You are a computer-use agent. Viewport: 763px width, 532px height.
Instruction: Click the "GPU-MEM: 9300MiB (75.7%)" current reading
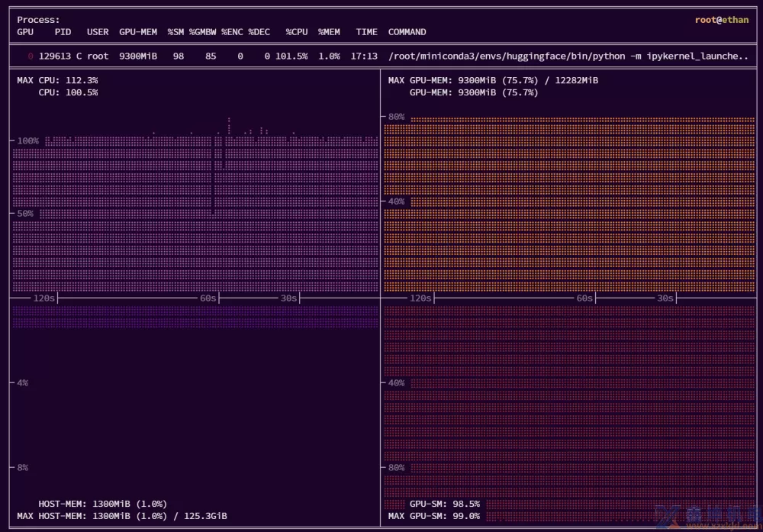pyautogui.click(x=474, y=92)
